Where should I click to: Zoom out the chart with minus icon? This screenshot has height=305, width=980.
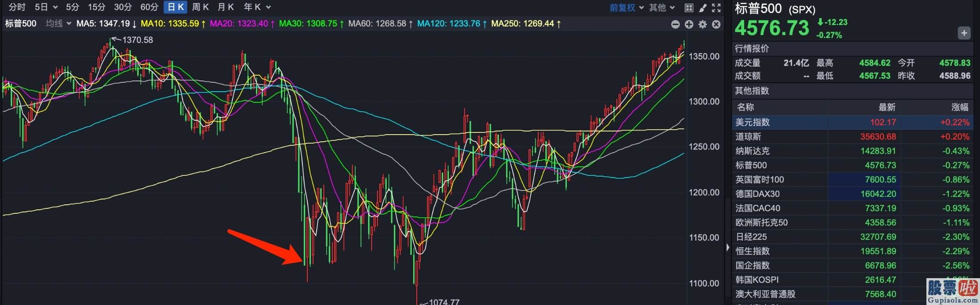[x=675, y=24]
